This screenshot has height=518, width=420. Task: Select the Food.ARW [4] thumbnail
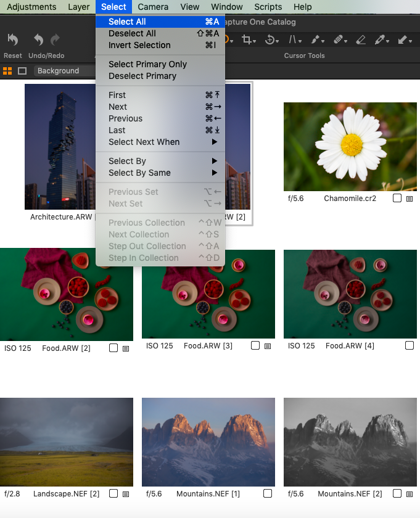coord(350,294)
